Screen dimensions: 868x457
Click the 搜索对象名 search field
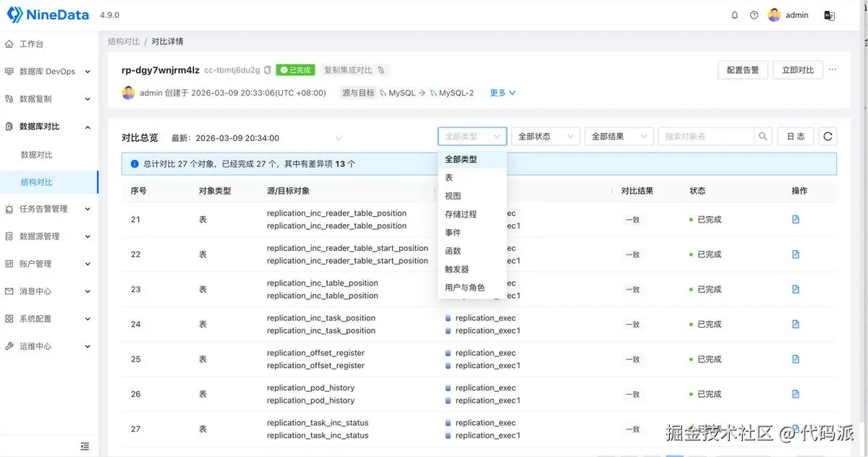[x=707, y=136]
